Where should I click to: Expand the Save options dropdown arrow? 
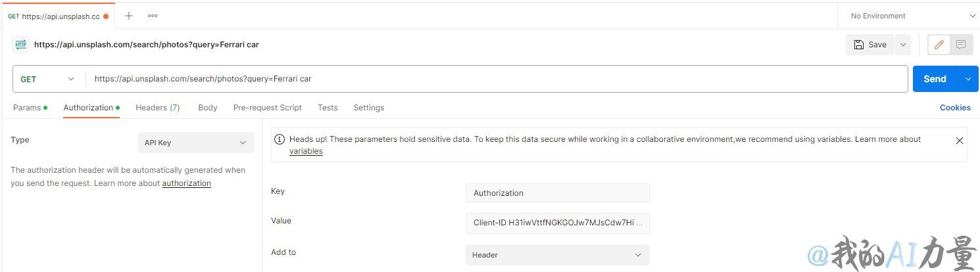coord(903,45)
